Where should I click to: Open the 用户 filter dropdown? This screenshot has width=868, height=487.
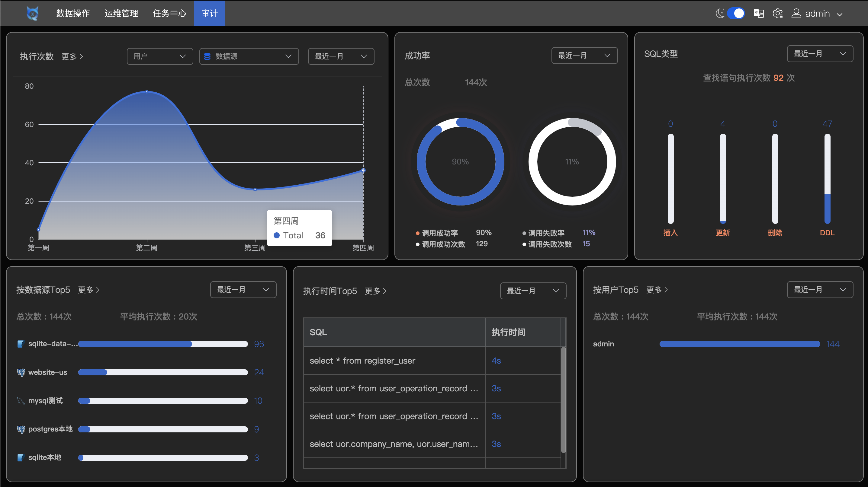(160, 56)
